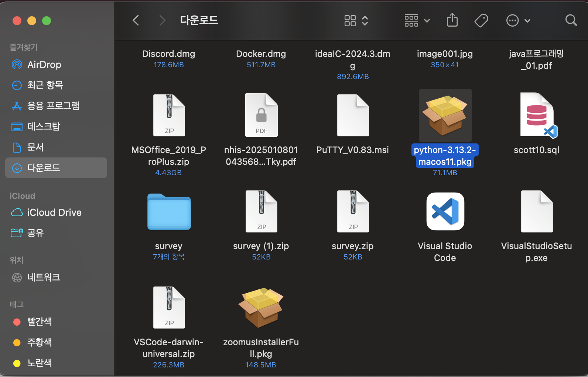Open the Share toolbar button
This screenshot has width=588, height=377.
452,20
